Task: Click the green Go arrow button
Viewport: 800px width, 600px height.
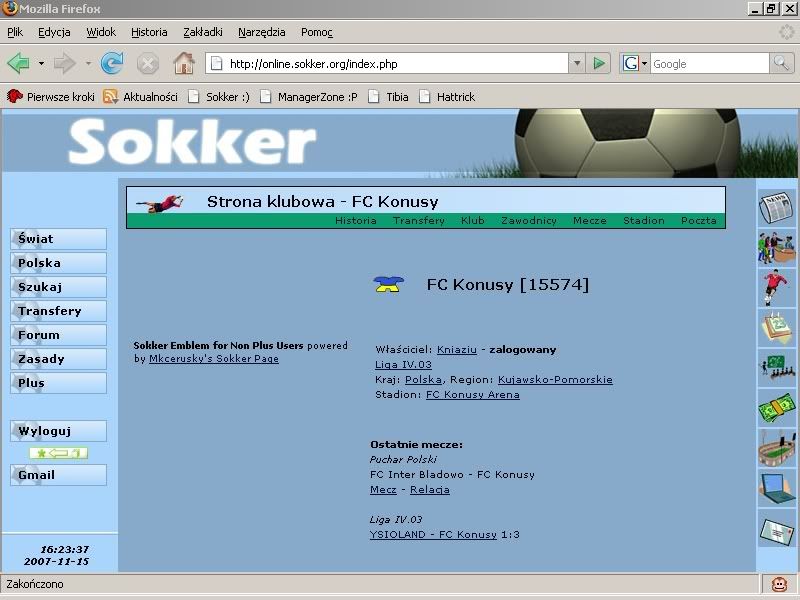Action: coord(599,64)
